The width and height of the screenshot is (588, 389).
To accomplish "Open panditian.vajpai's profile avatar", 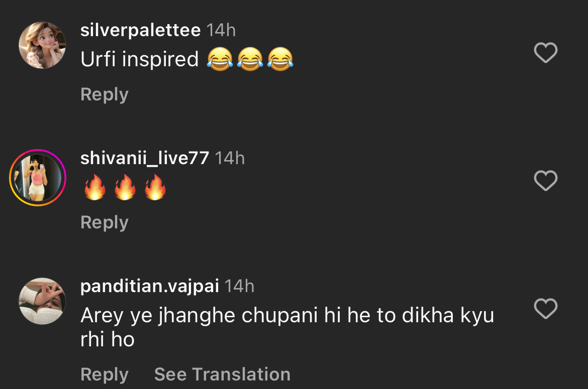I will [42, 301].
